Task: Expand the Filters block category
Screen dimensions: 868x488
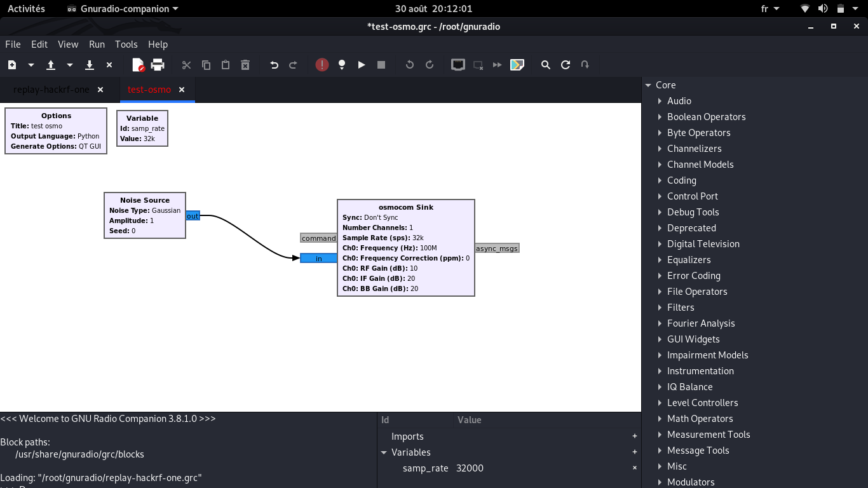Action: point(660,308)
